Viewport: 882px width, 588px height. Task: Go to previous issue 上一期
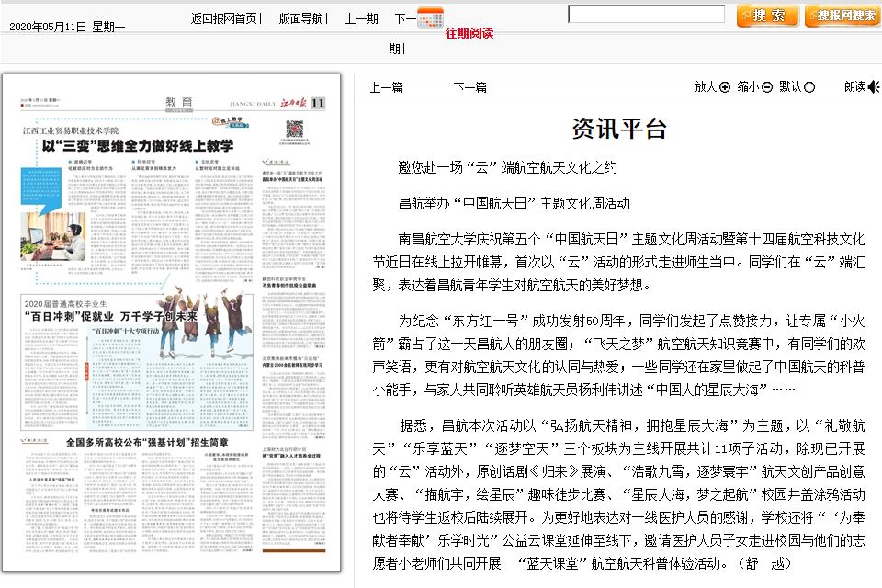(361, 18)
